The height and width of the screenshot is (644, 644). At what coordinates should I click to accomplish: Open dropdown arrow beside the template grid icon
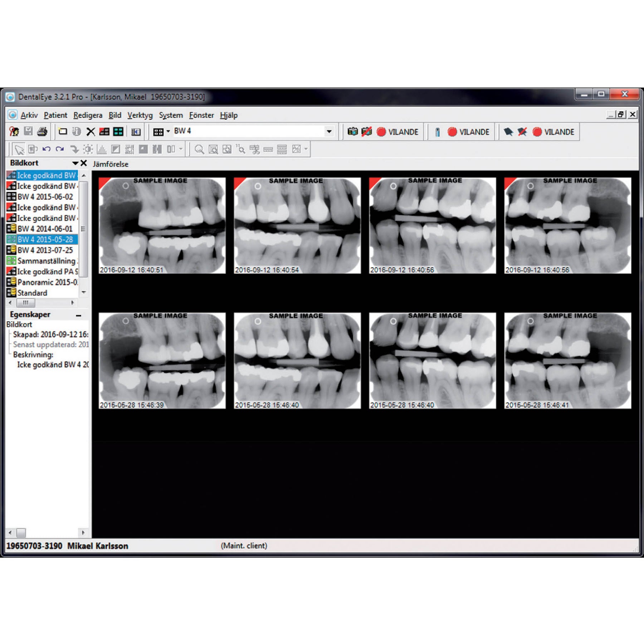point(168,132)
